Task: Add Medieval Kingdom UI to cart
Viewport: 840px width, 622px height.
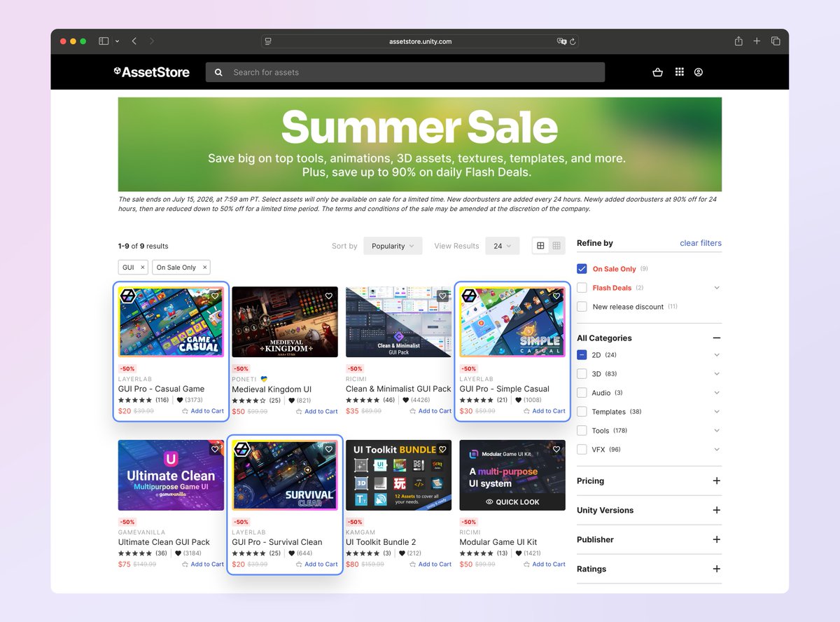Action: (317, 412)
